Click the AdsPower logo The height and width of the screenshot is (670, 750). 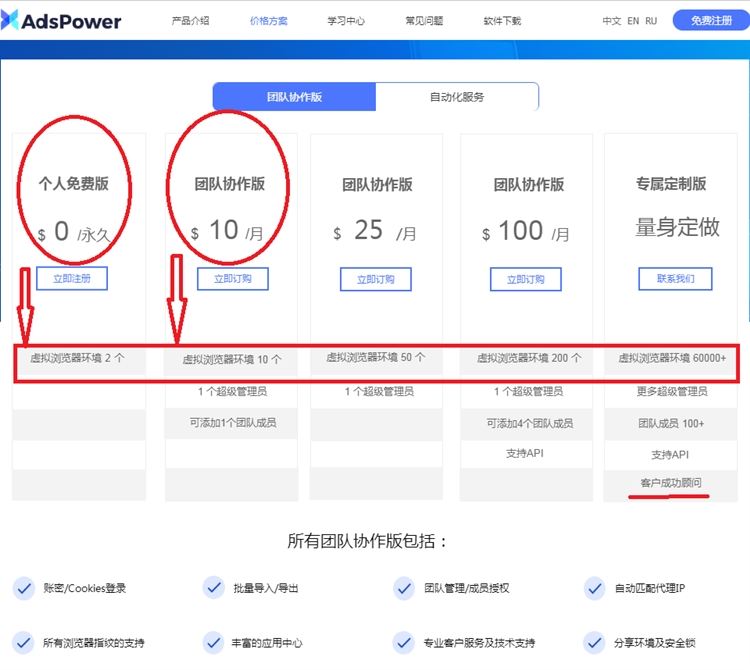point(61,21)
